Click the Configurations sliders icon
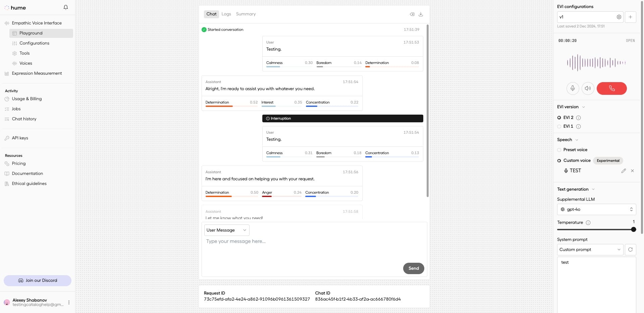 pyautogui.click(x=14, y=43)
